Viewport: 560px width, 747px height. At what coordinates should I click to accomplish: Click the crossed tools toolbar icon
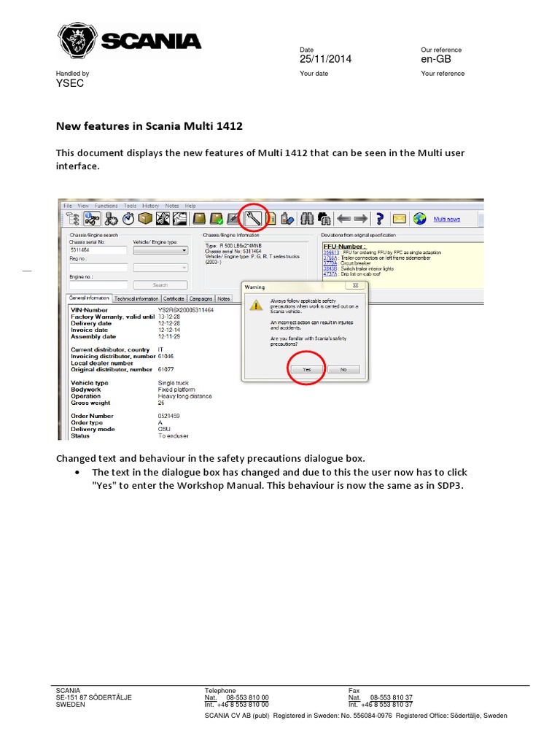point(163,219)
